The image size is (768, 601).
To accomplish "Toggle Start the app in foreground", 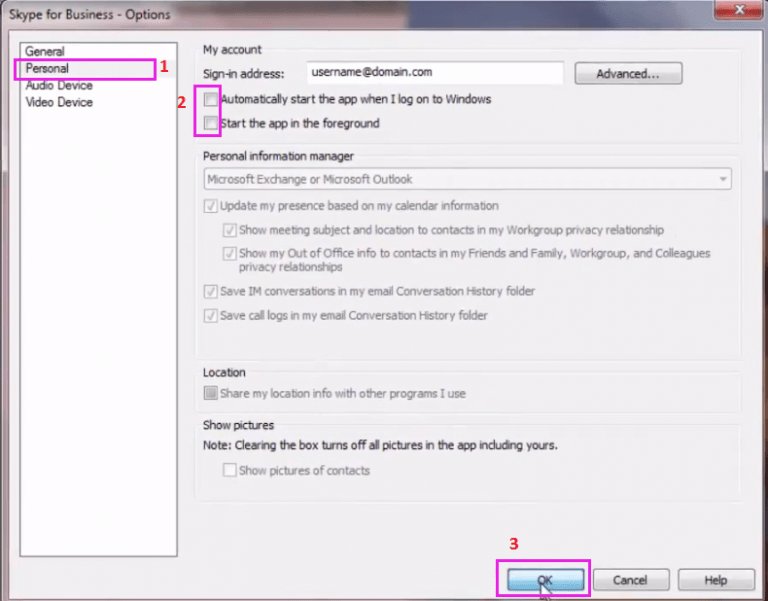I will [x=211, y=123].
